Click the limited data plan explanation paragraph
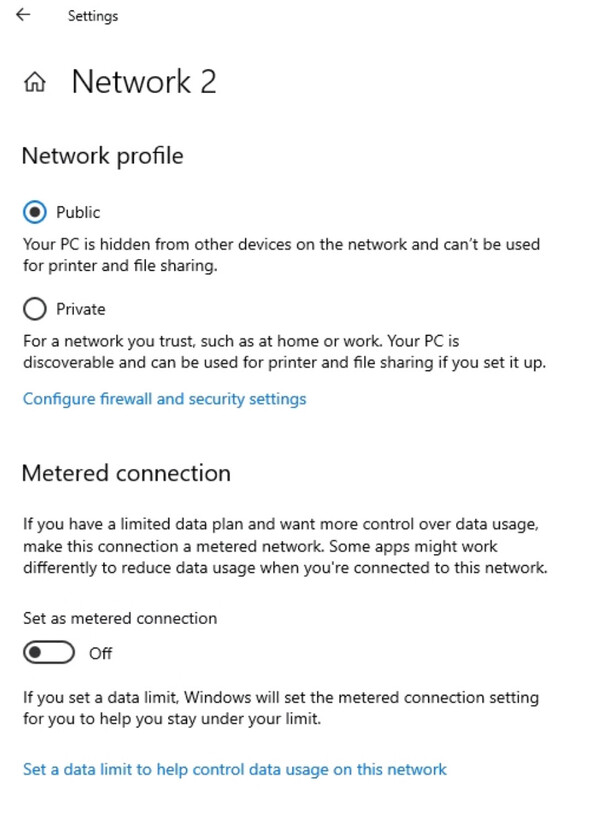 point(285,545)
